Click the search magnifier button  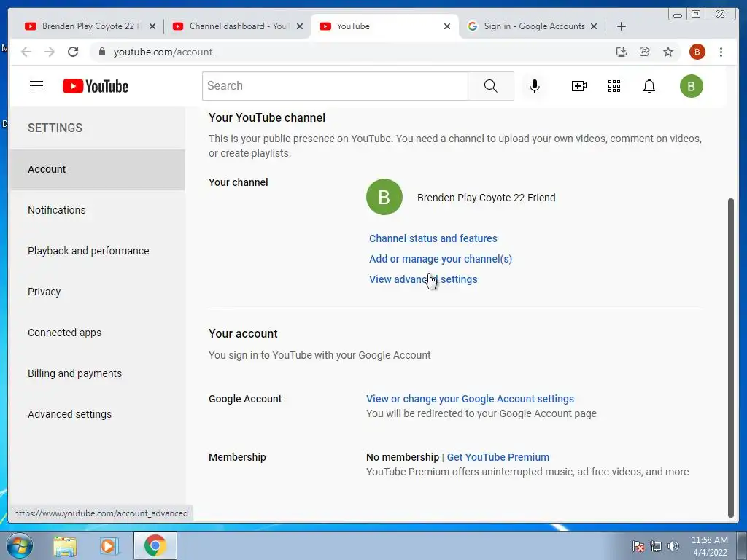491,86
